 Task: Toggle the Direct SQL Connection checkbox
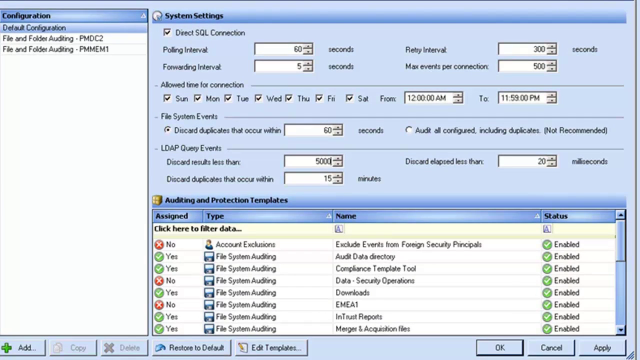coord(167,32)
